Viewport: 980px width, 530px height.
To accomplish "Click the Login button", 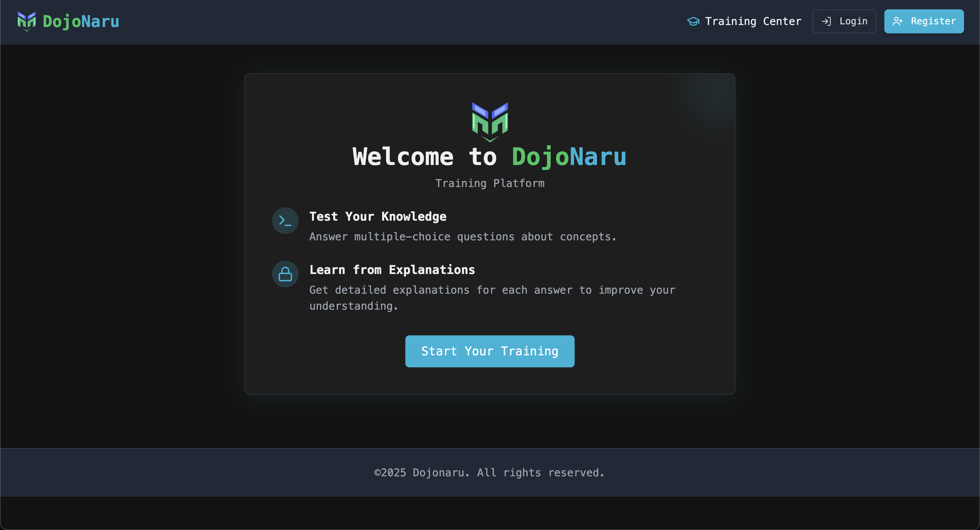I will click(844, 21).
